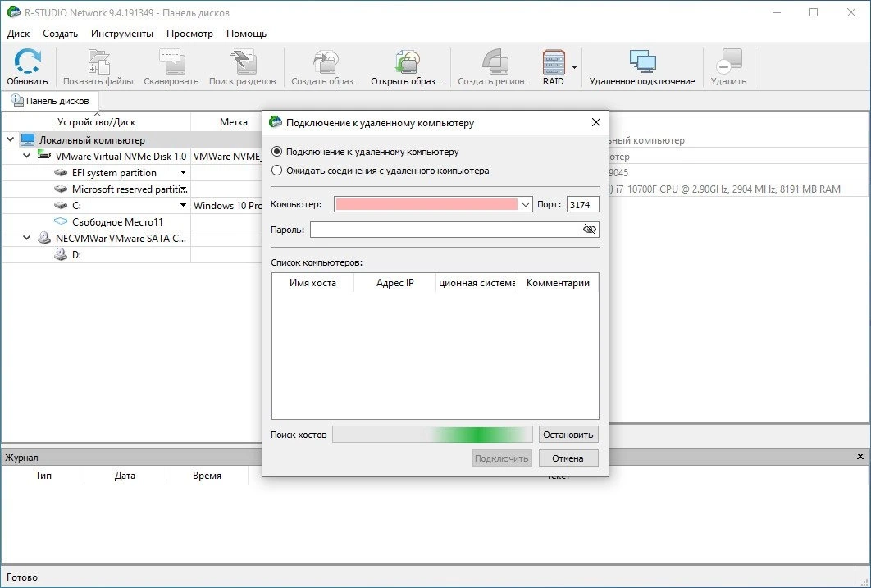The height and width of the screenshot is (588, 871).
Task: Collapse the Локальный компьютер tree node
Action: coord(11,140)
